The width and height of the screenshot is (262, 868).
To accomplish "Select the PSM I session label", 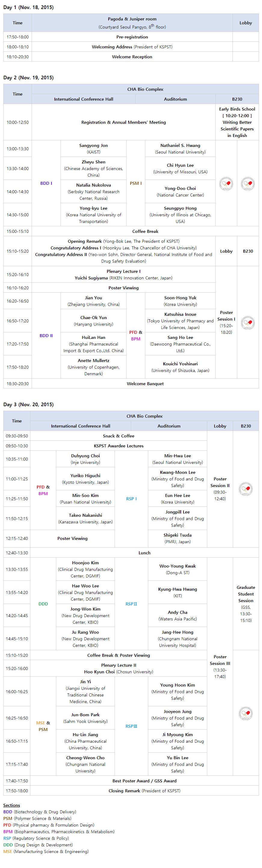I will pyautogui.click(x=136, y=183).
